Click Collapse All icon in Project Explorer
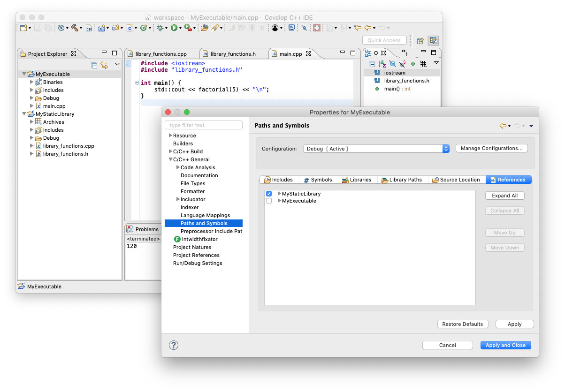The width and height of the screenshot is (565, 392). [x=94, y=65]
